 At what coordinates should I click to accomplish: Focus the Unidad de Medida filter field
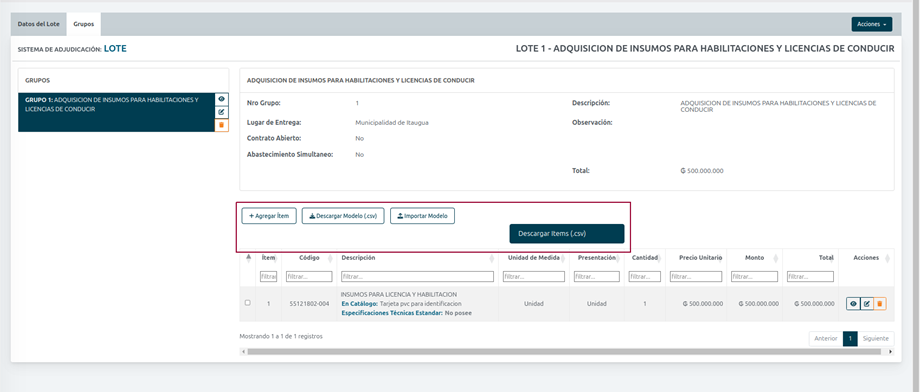click(x=534, y=276)
